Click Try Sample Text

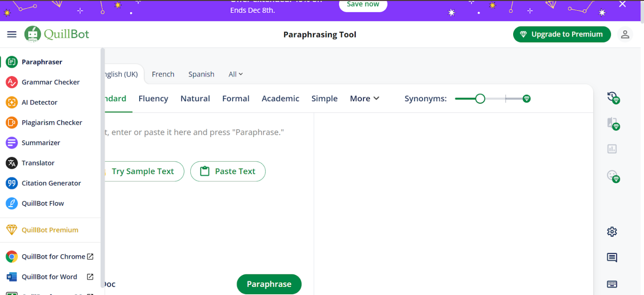143,171
